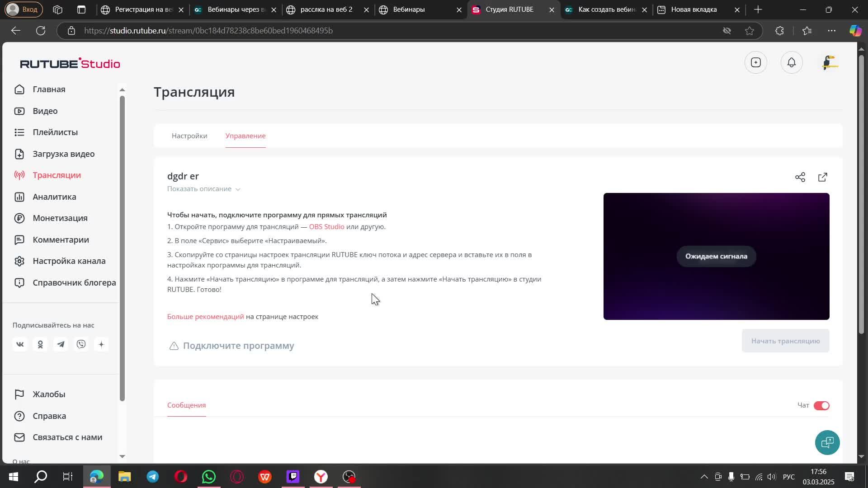Open Связаться с нами in the sidebar
The image size is (868, 488).
pos(67,437)
